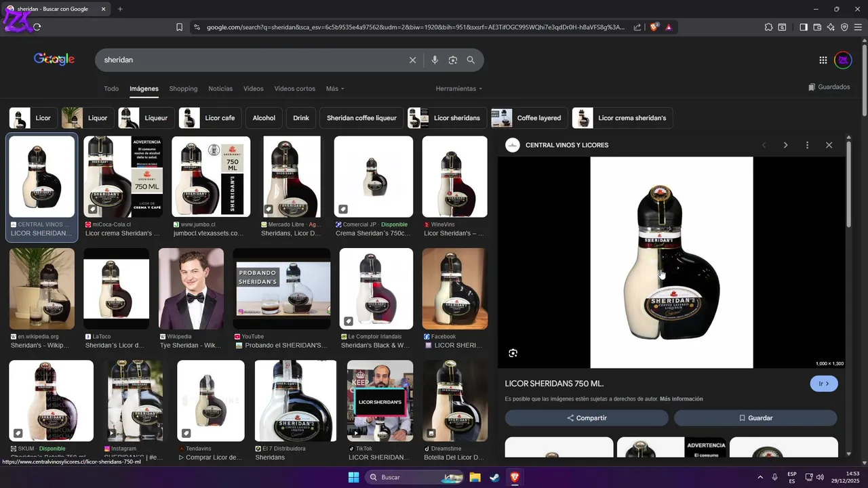
Task: Select the Licor filter chip
Action: (33, 118)
